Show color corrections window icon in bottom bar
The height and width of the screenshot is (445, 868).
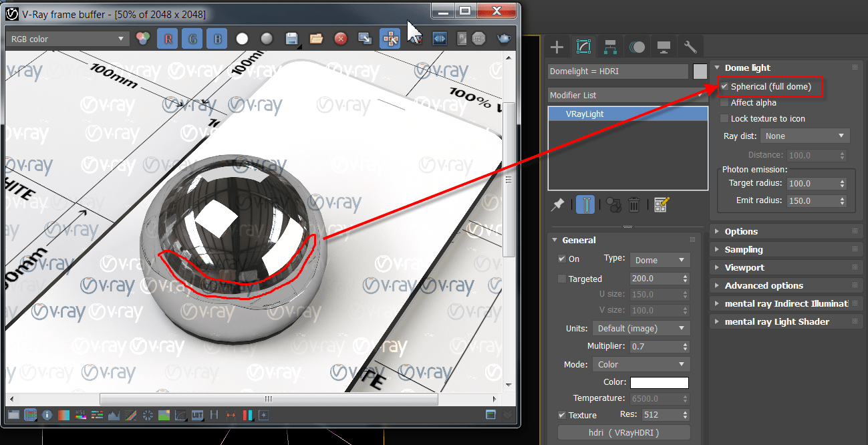[13, 415]
